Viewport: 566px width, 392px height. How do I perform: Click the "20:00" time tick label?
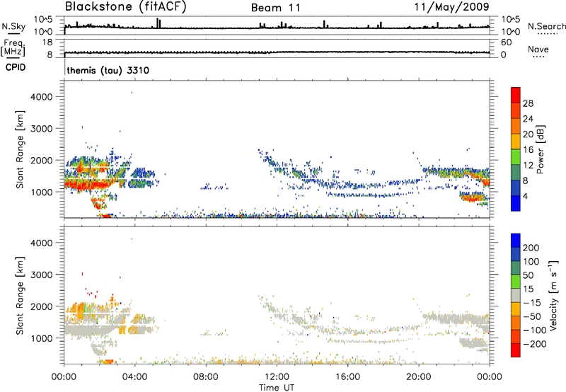click(418, 377)
